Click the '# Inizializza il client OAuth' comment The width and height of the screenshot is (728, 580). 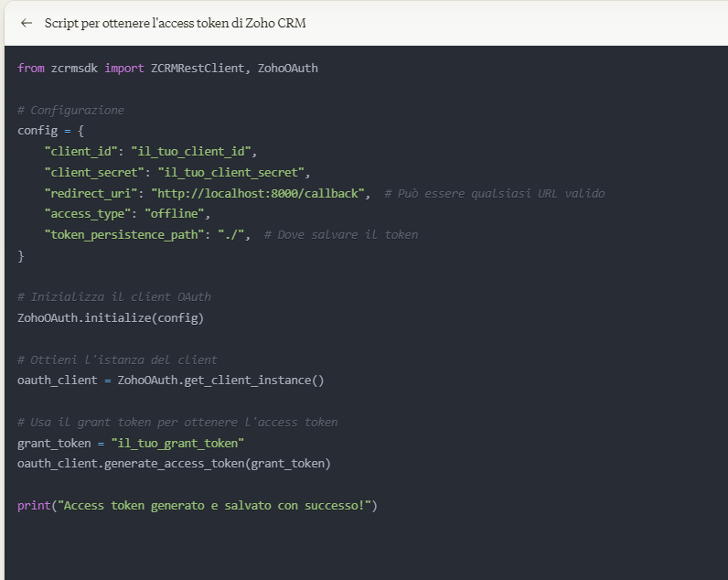[x=114, y=297]
